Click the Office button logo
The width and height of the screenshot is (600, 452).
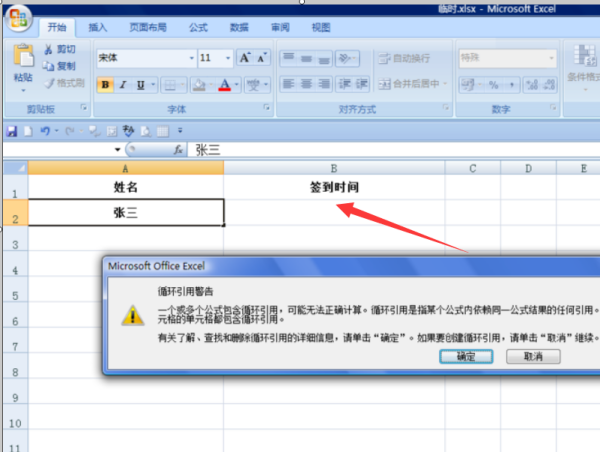coord(18,18)
